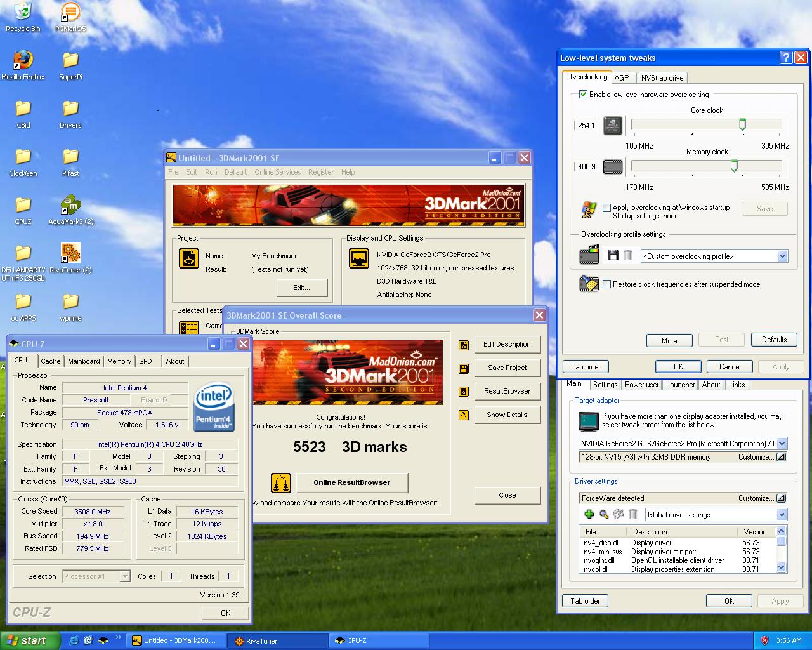This screenshot has width=812, height=650.
Task: Expand the Global driver settings dropdown
Action: (782, 515)
